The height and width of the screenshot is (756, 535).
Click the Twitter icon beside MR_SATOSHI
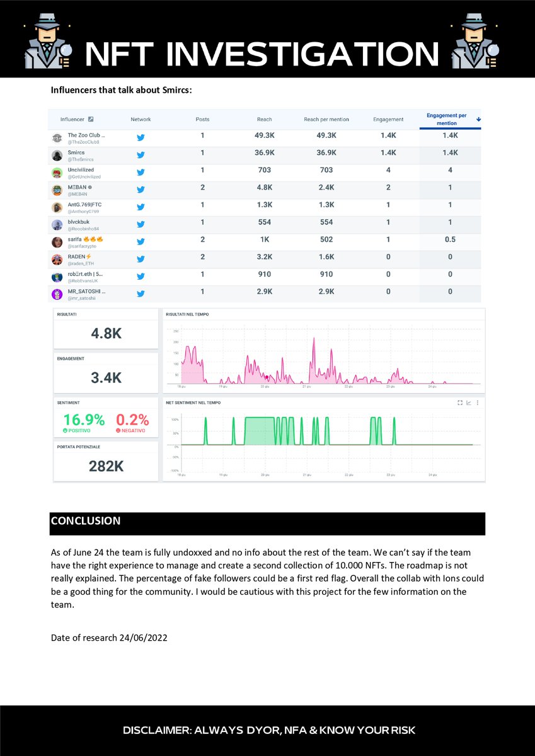click(141, 292)
